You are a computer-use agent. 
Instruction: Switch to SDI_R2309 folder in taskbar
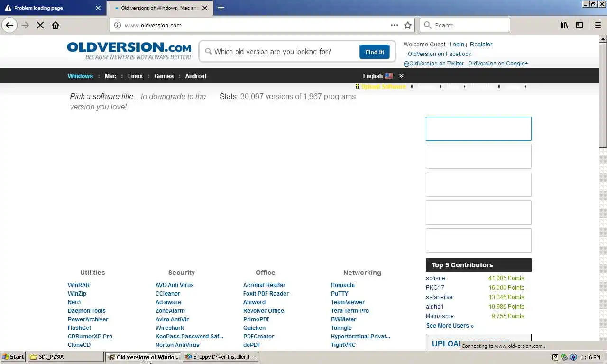(x=66, y=357)
